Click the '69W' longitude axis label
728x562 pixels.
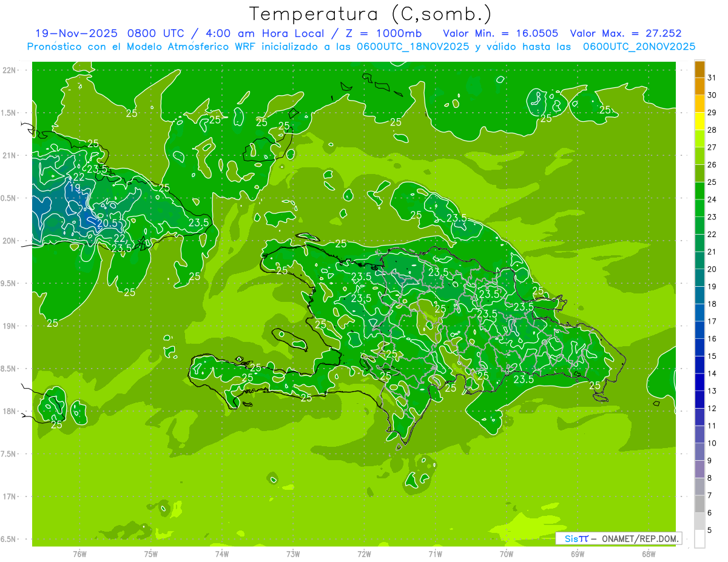[x=578, y=554]
